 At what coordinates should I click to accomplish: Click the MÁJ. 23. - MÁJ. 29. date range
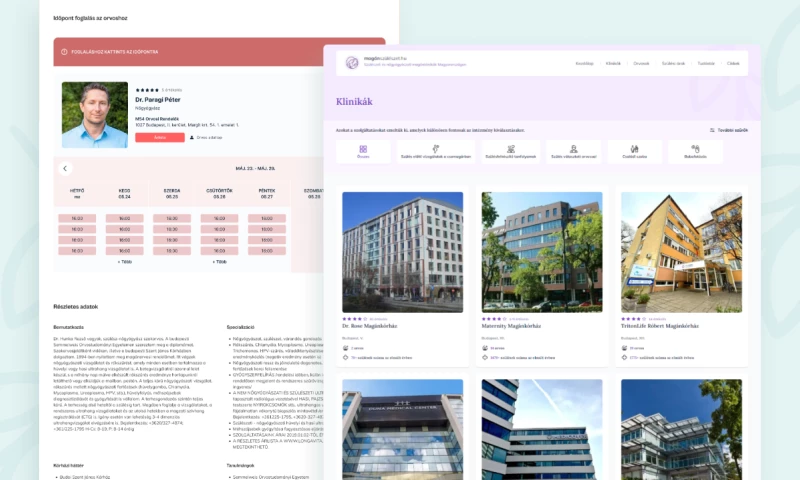(x=255, y=168)
